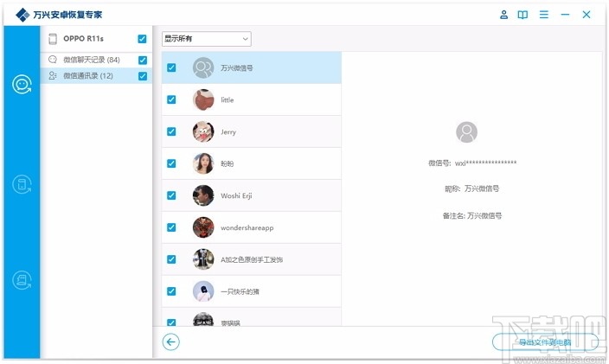Click the avatar thumbnail of 一只快乐的猪
The height and width of the screenshot is (364, 609).
tap(203, 291)
